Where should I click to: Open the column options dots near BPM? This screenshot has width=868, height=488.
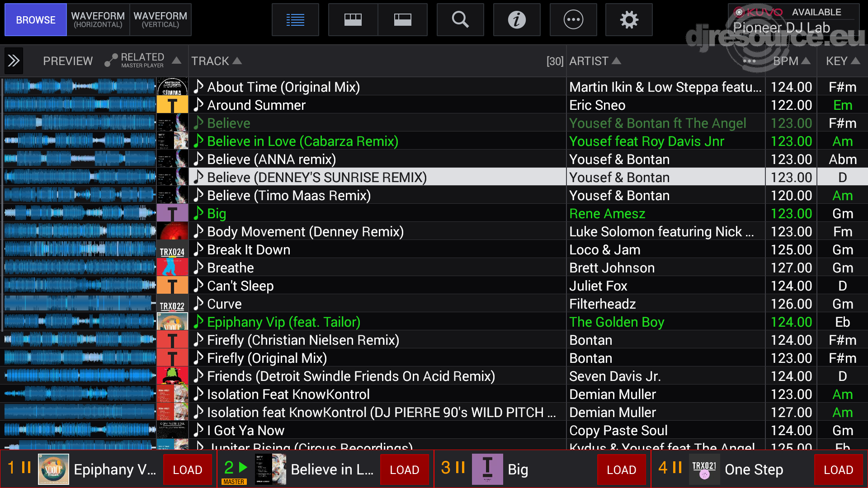[749, 61]
